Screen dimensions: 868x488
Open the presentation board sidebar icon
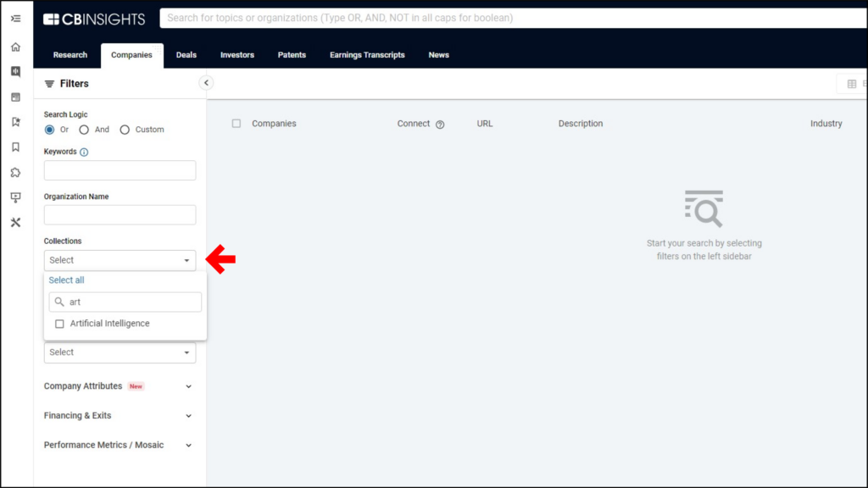click(15, 197)
